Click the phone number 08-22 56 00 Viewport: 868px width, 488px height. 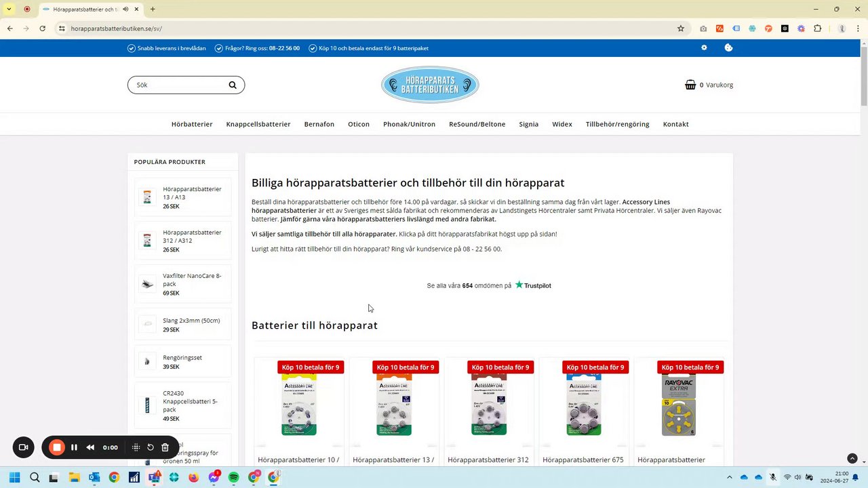(284, 48)
